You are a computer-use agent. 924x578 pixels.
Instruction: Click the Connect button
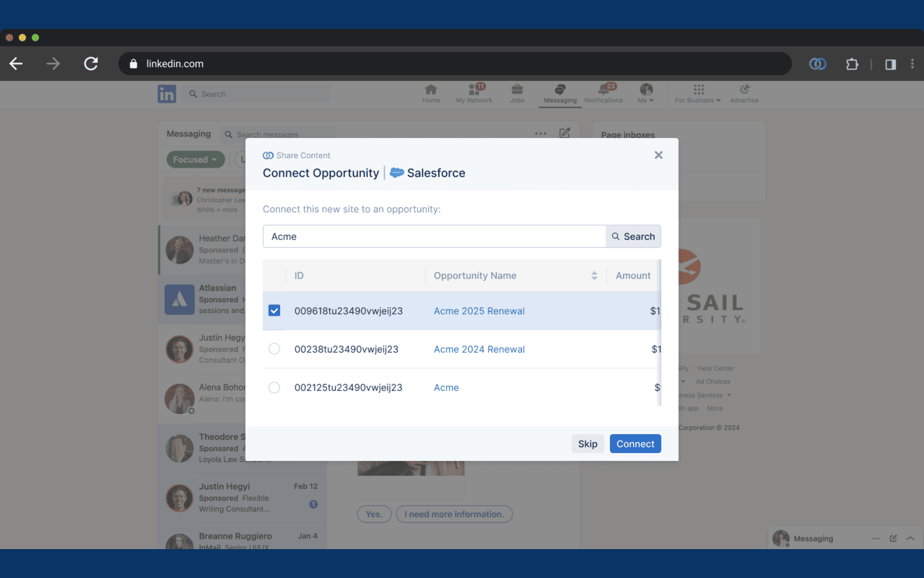pos(635,444)
